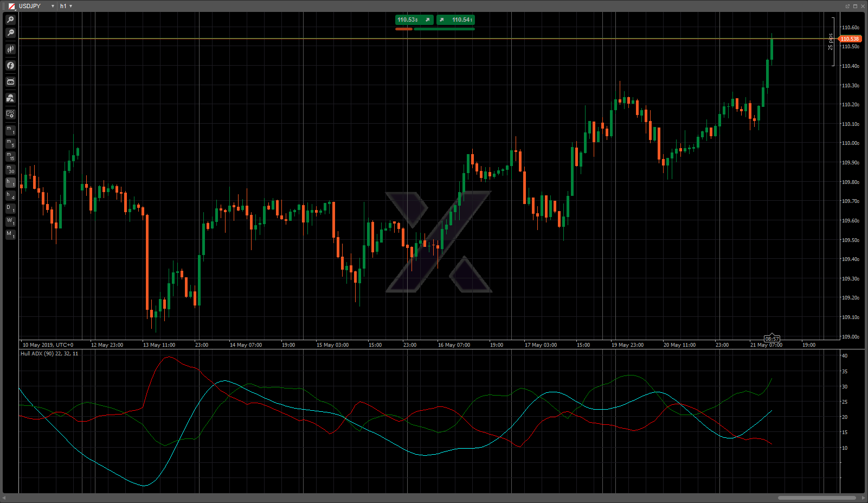This screenshot has width=868, height=503.
Task: Click the horizontal scrollbar thumb at bottom
Action: click(816, 498)
